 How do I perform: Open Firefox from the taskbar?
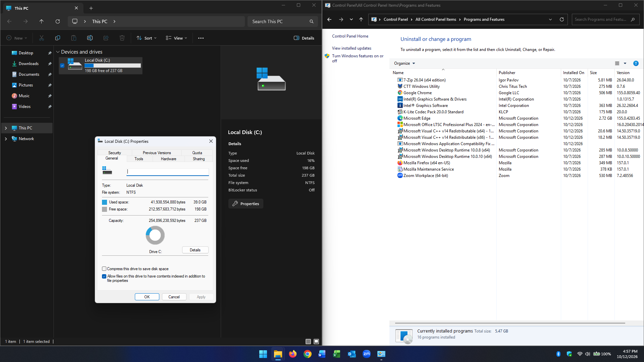coord(293,354)
